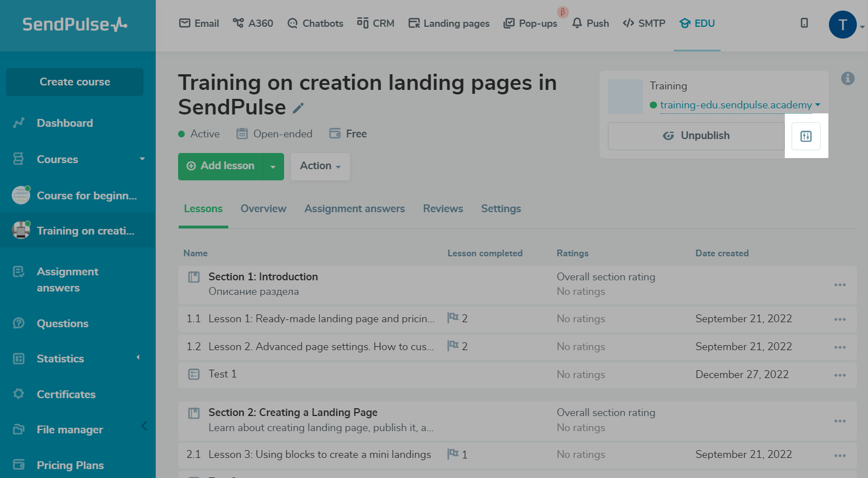Viewport: 868px width, 478px height.
Task: Click completion flag icon for Lesson 3
Action: 453,454
